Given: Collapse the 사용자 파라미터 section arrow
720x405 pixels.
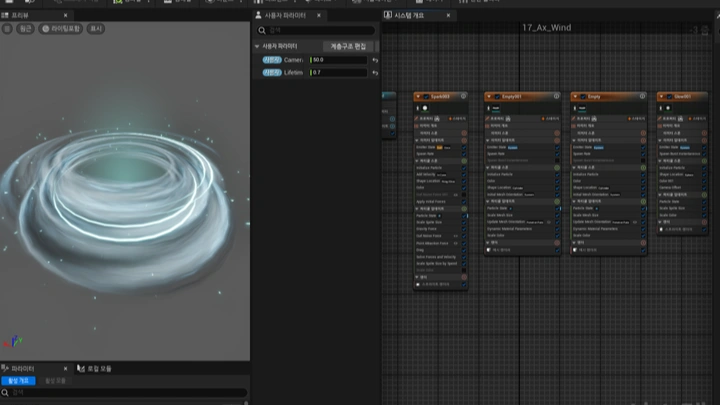Looking at the screenshot, I should coord(257,46).
